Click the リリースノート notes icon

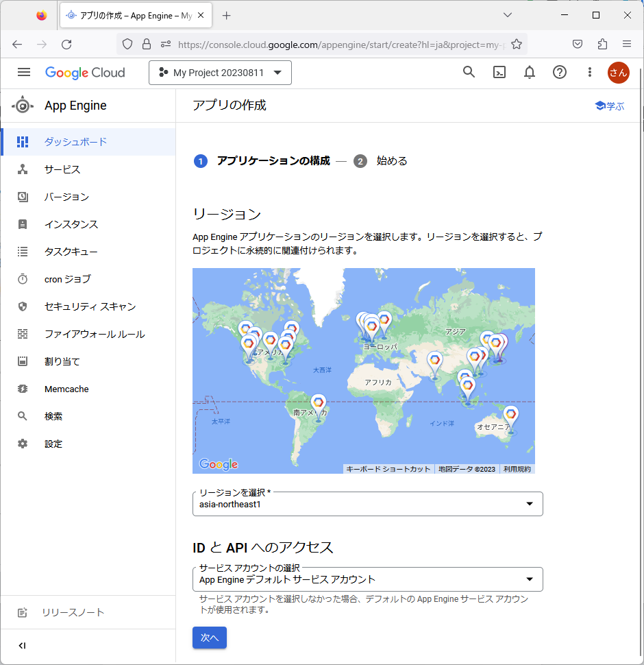click(23, 612)
